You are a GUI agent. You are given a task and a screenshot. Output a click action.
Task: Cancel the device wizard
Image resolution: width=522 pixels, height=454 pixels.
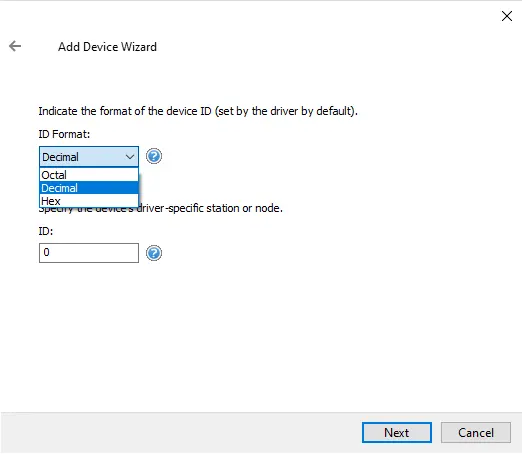point(476,433)
